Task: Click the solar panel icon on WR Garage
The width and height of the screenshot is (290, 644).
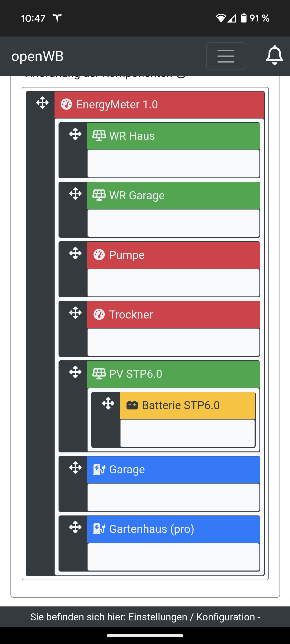Action: [x=99, y=196]
